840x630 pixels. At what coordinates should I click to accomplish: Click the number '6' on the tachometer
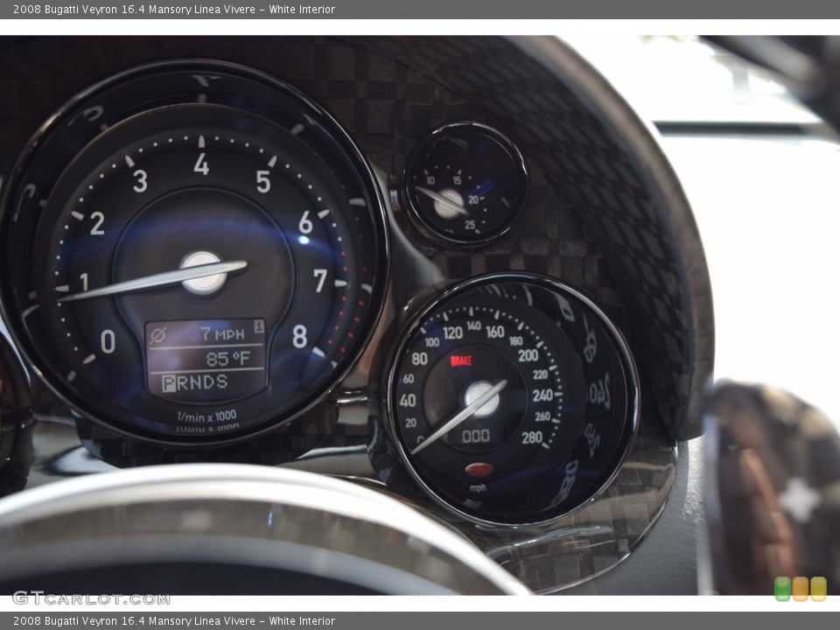305,221
